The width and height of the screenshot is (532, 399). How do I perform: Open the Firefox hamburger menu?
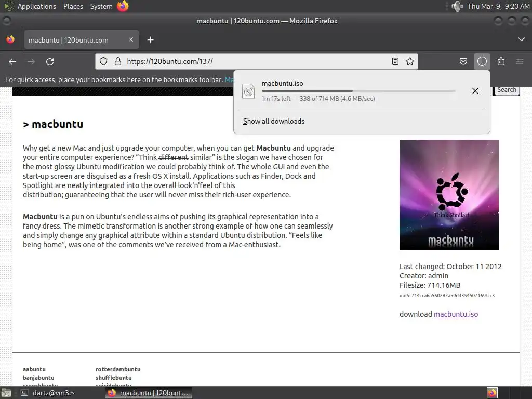pos(520,61)
